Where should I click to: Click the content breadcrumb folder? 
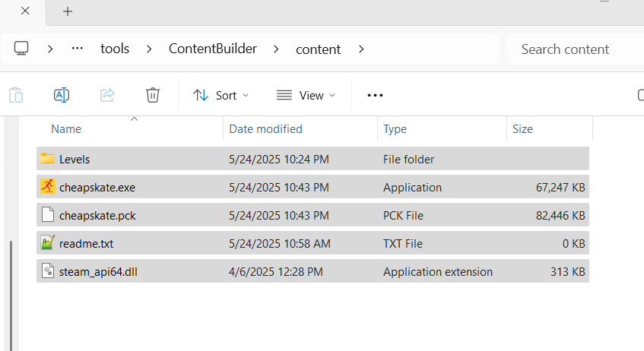pyautogui.click(x=319, y=49)
